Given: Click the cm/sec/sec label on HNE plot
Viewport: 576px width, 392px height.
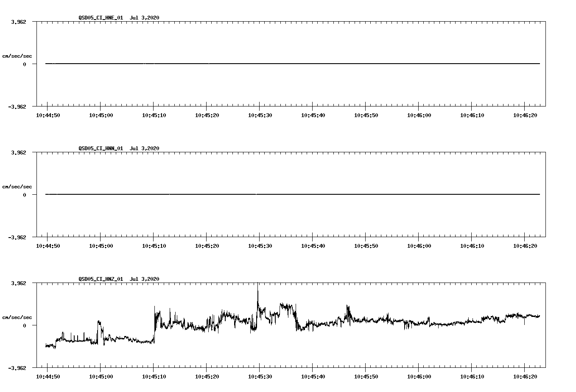Looking at the screenshot, I should (17, 56).
